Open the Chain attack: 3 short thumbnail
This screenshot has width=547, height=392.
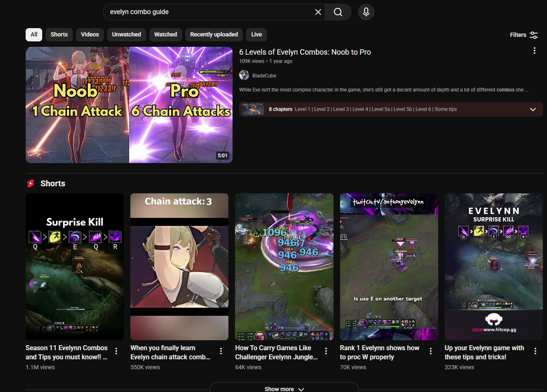[x=179, y=267]
